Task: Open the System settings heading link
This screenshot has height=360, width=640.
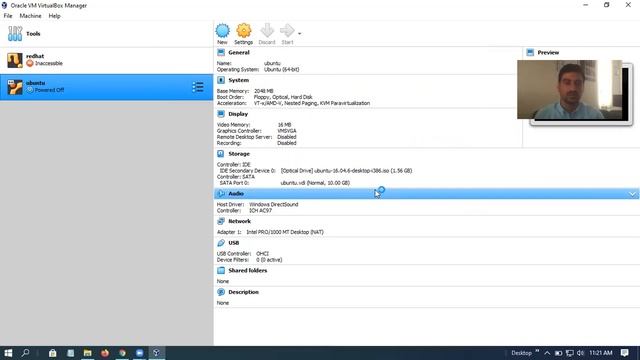Action: (x=238, y=80)
